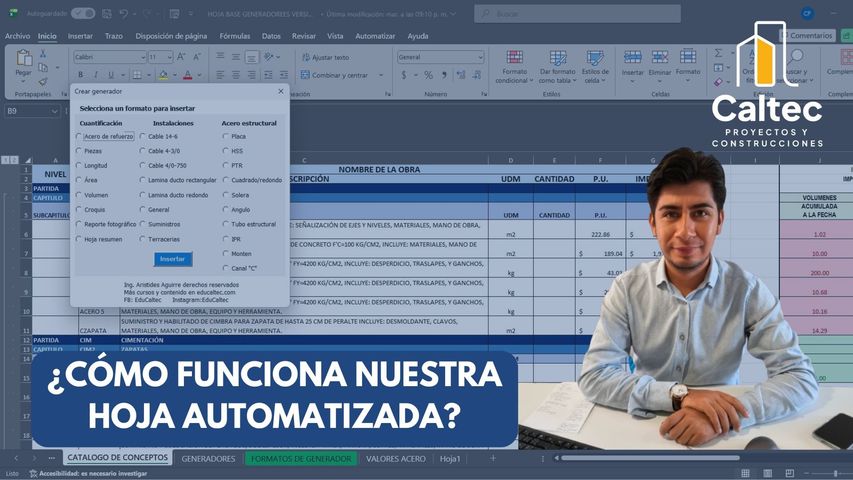The height and width of the screenshot is (480, 853).
Task: Expand the Pegar dropdown arrow
Action: (x=23, y=81)
